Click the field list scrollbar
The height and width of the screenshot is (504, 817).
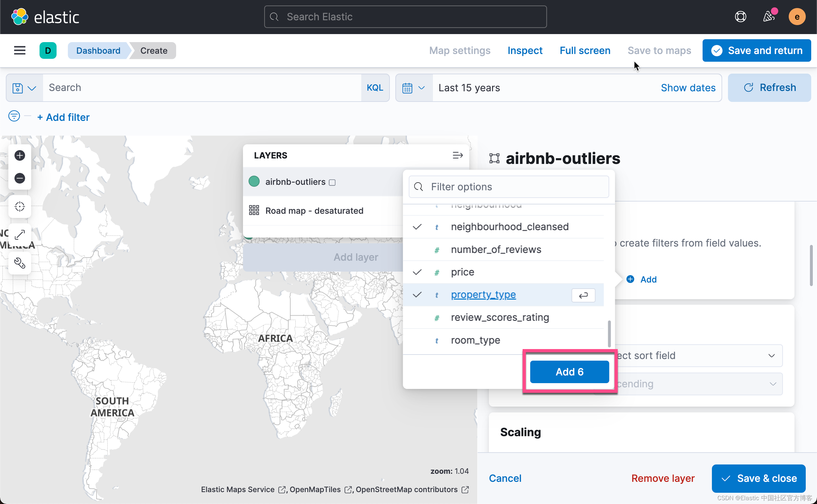pyautogui.click(x=609, y=334)
